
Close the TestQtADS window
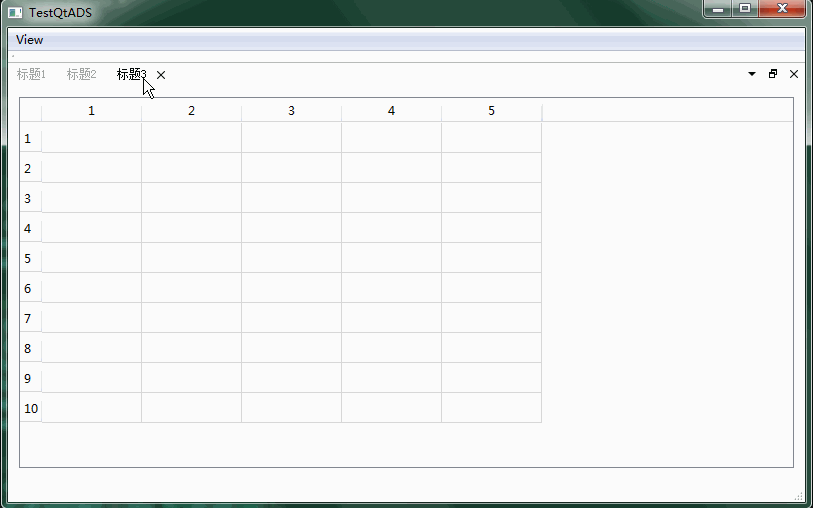[x=782, y=9]
